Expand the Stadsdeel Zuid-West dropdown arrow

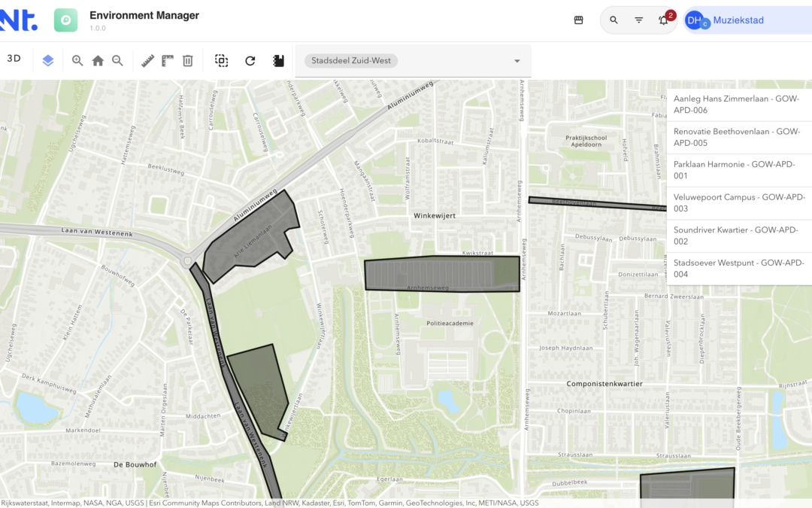[x=517, y=61]
